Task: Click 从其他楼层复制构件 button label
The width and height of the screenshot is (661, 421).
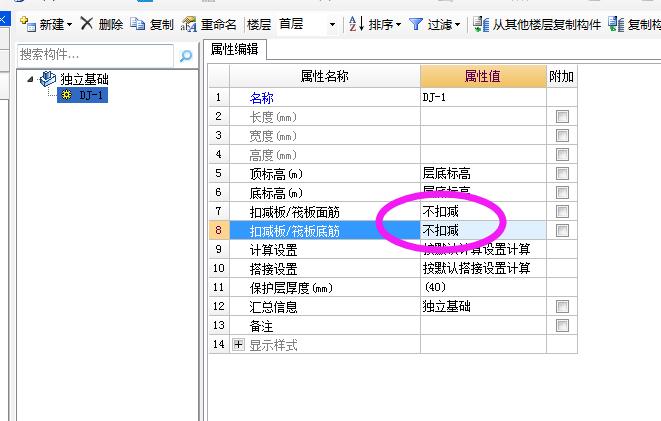Action: click(x=547, y=24)
